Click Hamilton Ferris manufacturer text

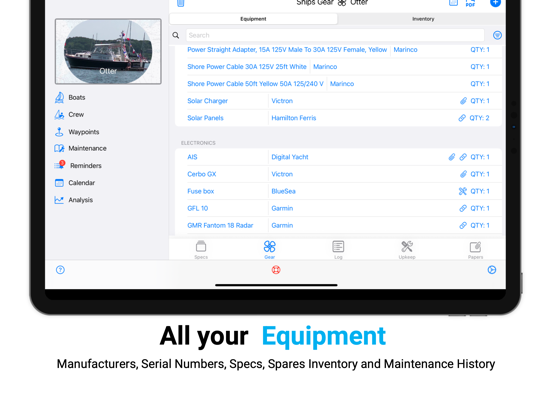tap(294, 118)
